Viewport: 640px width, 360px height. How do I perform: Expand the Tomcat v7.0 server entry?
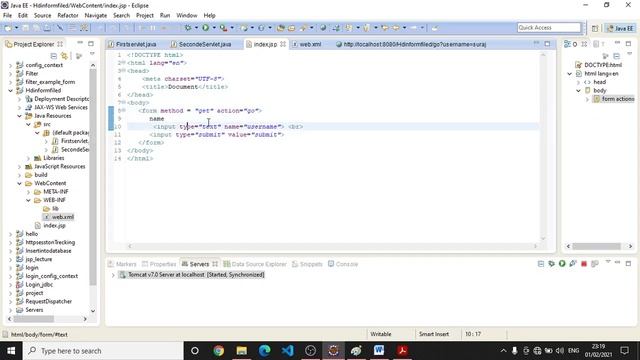coord(113,275)
